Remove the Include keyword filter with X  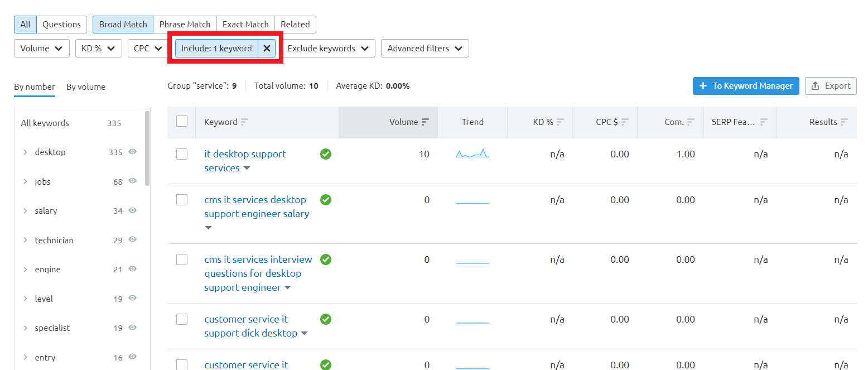pyautogui.click(x=267, y=49)
